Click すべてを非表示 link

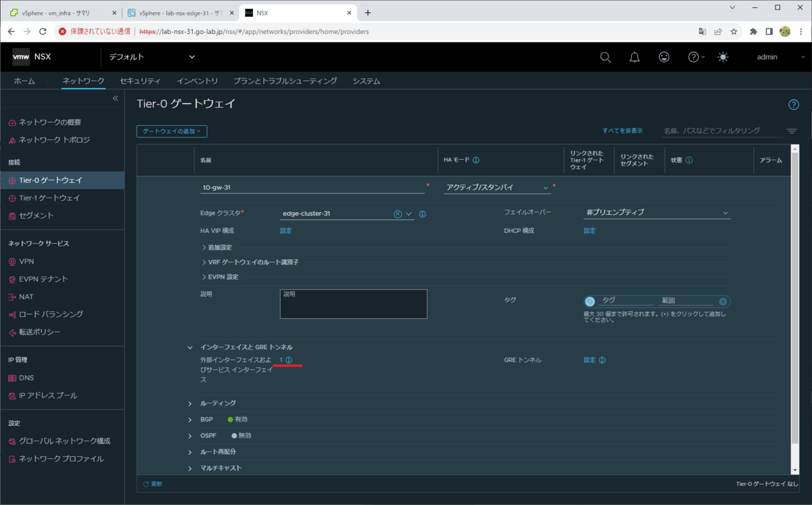click(623, 131)
